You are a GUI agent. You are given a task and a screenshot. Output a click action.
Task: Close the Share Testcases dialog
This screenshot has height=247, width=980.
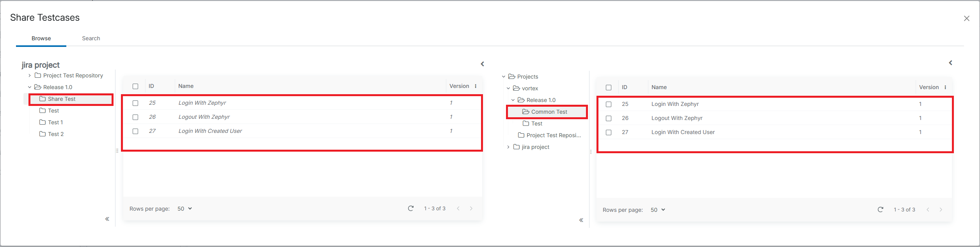coord(966,18)
